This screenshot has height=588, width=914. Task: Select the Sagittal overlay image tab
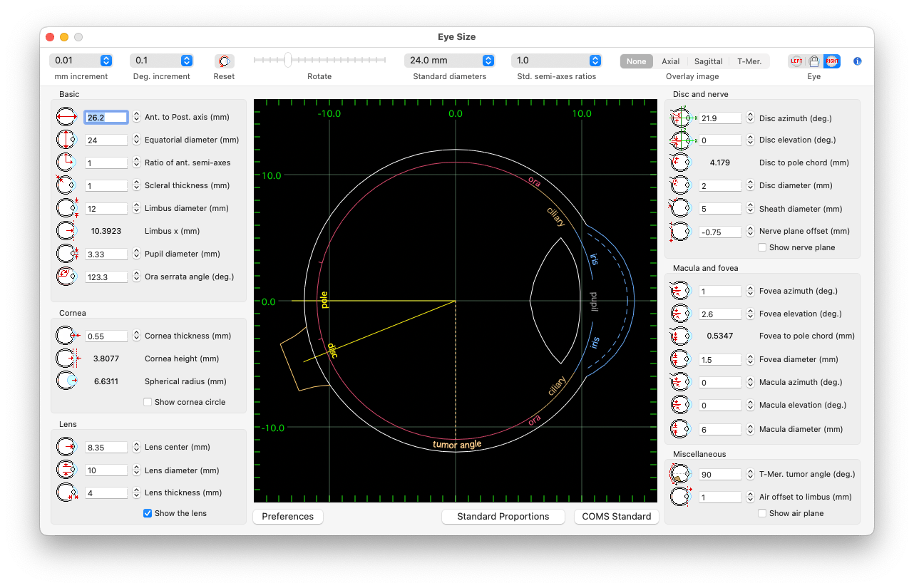click(709, 61)
